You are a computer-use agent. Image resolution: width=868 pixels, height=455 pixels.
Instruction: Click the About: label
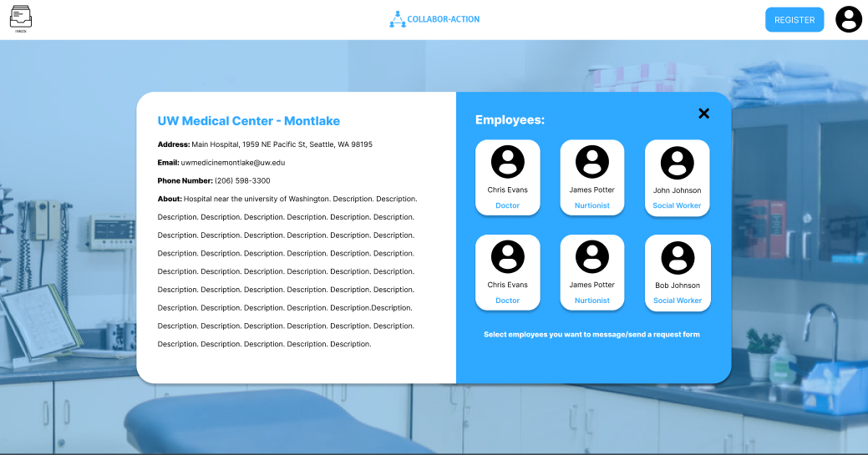point(170,199)
